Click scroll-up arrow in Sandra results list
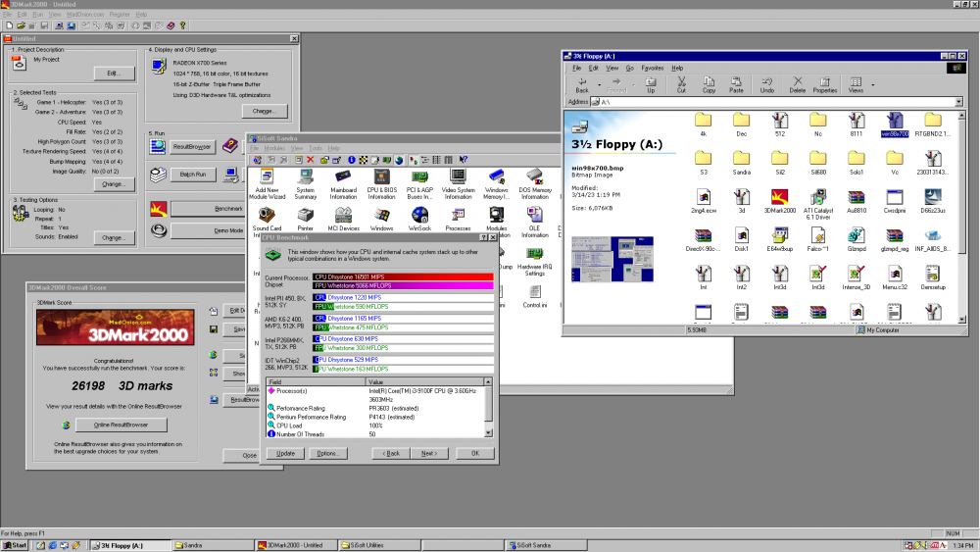 [488, 381]
